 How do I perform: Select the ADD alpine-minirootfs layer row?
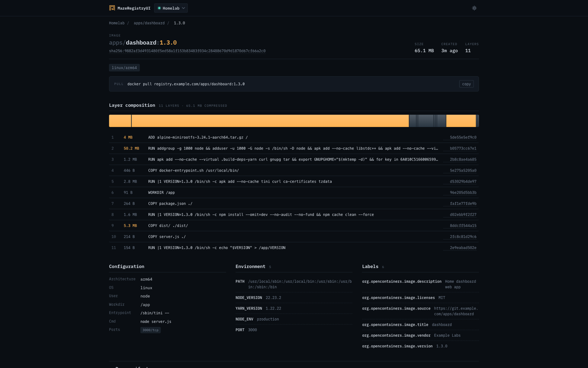click(x=294, y=138)
